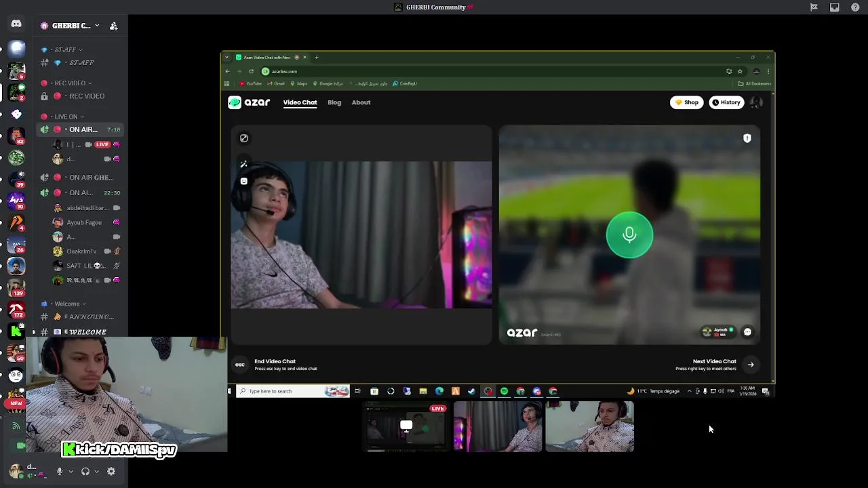
Task: Select the Video Chat tab in Azar
Action: click(300, 102)
